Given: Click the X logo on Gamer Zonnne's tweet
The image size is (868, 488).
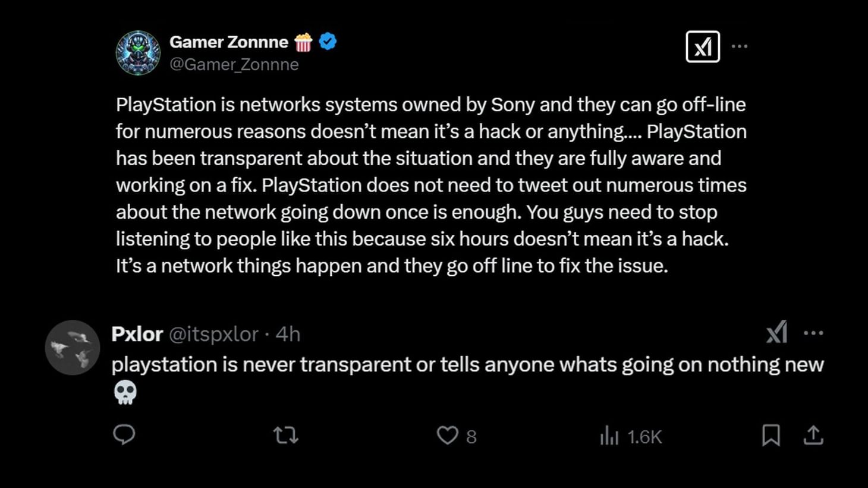Looking at the screenshot, I should pyautogui.click(x=703, y=46).
